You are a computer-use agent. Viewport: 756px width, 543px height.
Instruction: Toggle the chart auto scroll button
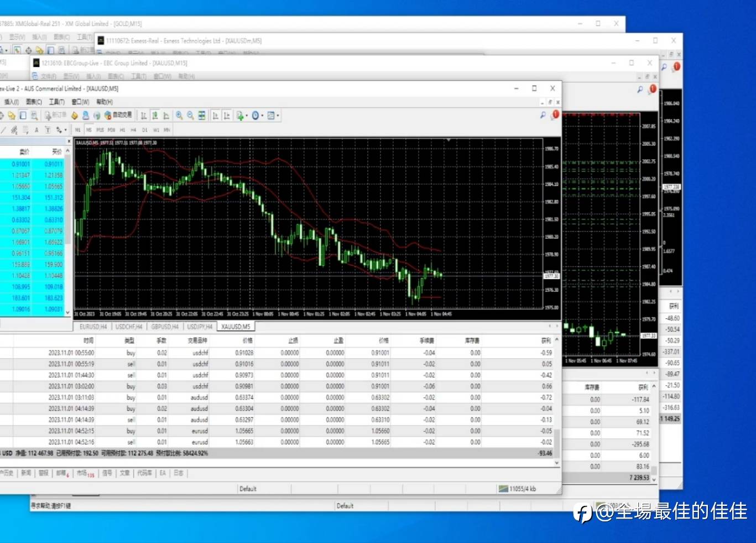(x=215, y=115)
